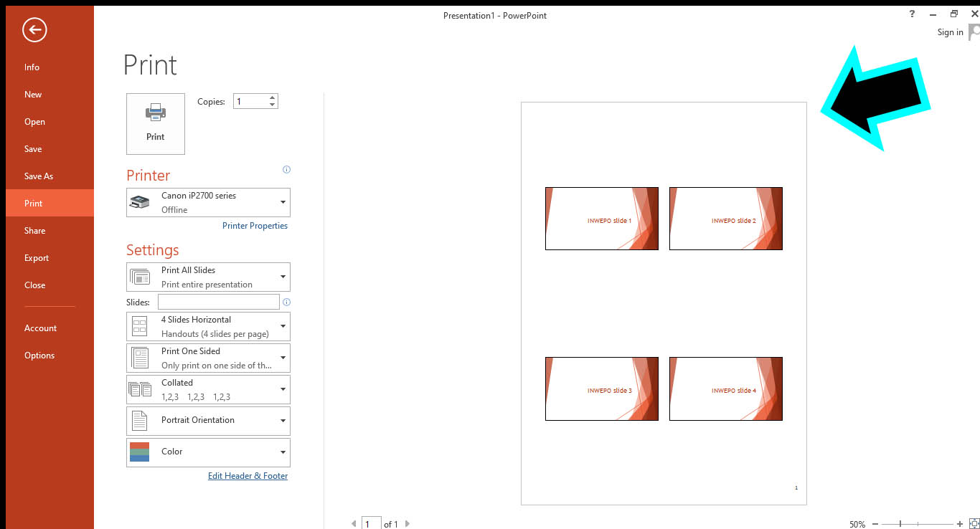This screenshot has width=980, height=529.
Task: Click the Zoom to Page icon
Action: click(x=974, y=524)
